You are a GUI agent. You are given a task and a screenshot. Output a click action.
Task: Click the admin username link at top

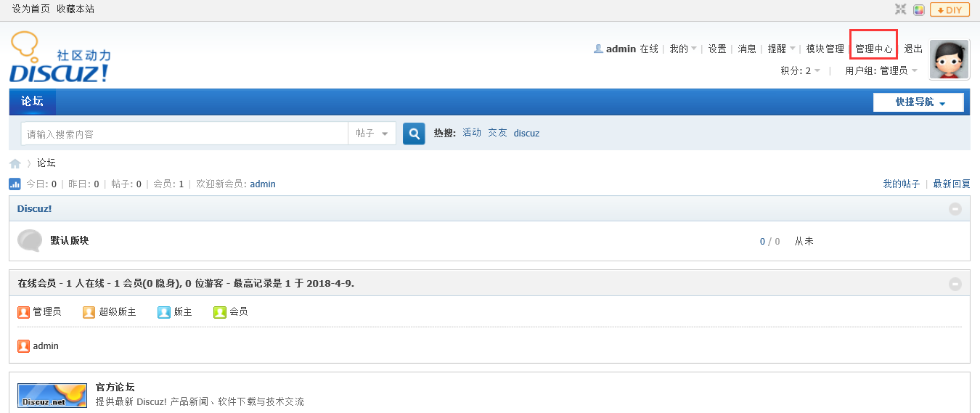[x=621, y=49]
